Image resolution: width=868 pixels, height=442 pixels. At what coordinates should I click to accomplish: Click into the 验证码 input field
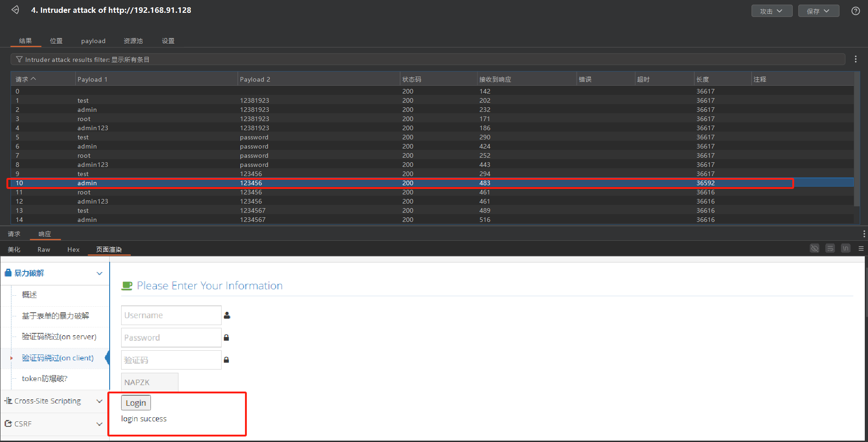[171, 360]
